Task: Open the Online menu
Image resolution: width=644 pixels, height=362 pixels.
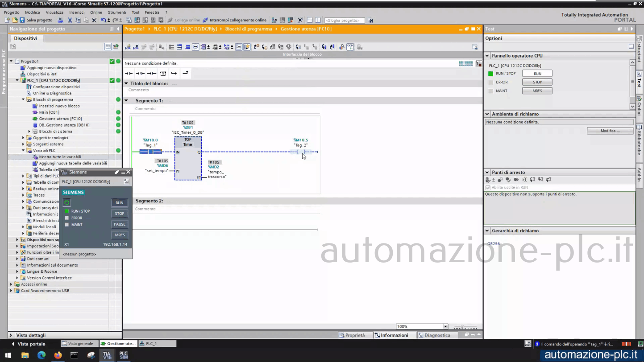Action: [96, 12]
